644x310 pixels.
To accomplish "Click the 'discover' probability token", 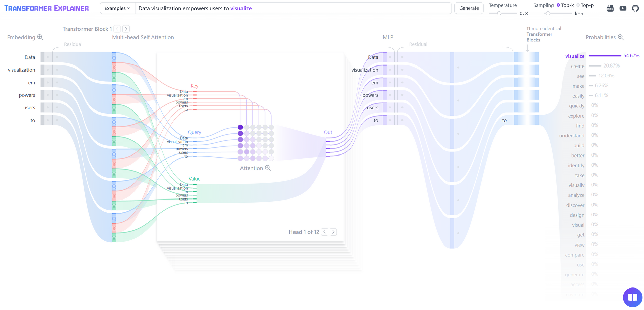I will pos(575,205).
